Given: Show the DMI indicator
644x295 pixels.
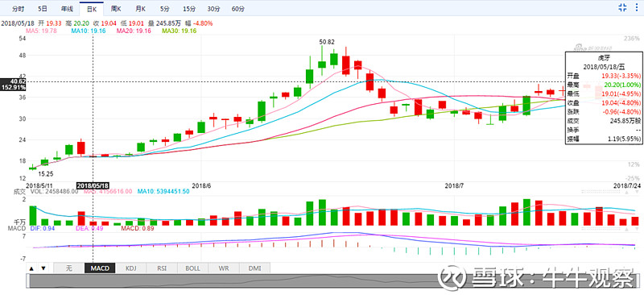Looking at the screenshot, I should (254, 268).
